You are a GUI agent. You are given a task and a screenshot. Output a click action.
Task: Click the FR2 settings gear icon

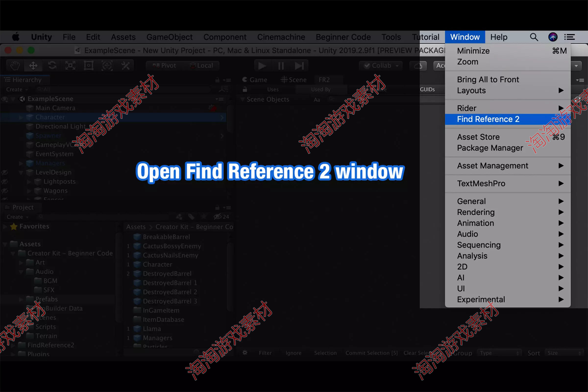coord(245,353)
